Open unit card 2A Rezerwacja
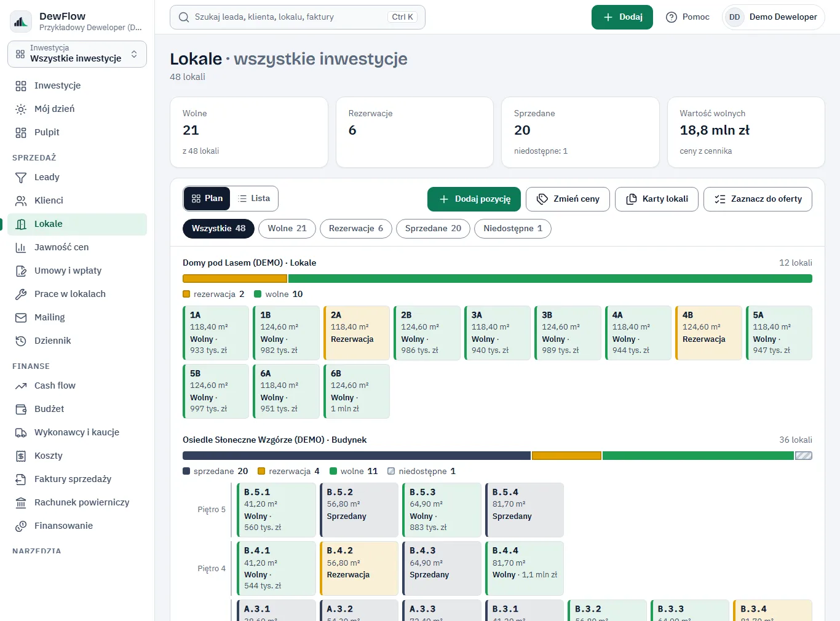Viewport: 840px width, 621px height. tap(357, 333)
